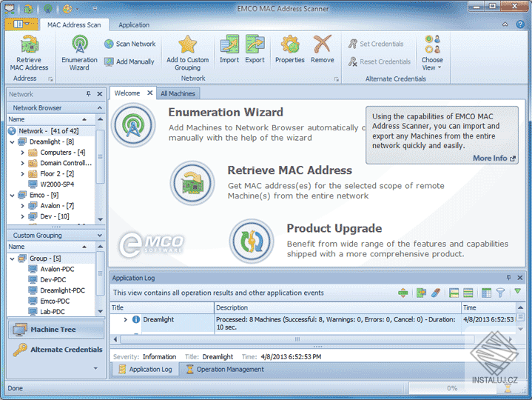The width and height of the screenshot is (532, 400).
Task: Collapse the Group - [5] node
Action: [x=13, y=259]
